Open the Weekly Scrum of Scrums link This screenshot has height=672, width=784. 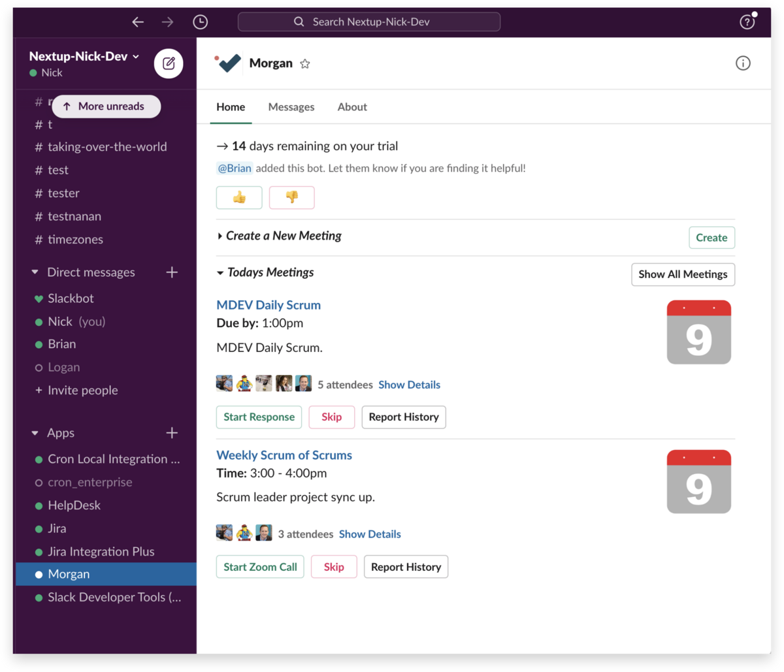tap(284, 455)
